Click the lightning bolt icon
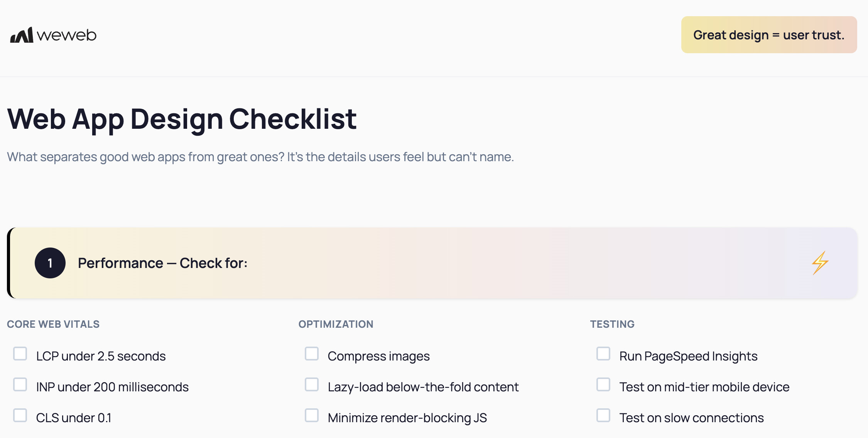The width and height of the screenshot is (868, 438). pyautogui.click(x=820, y=263)
